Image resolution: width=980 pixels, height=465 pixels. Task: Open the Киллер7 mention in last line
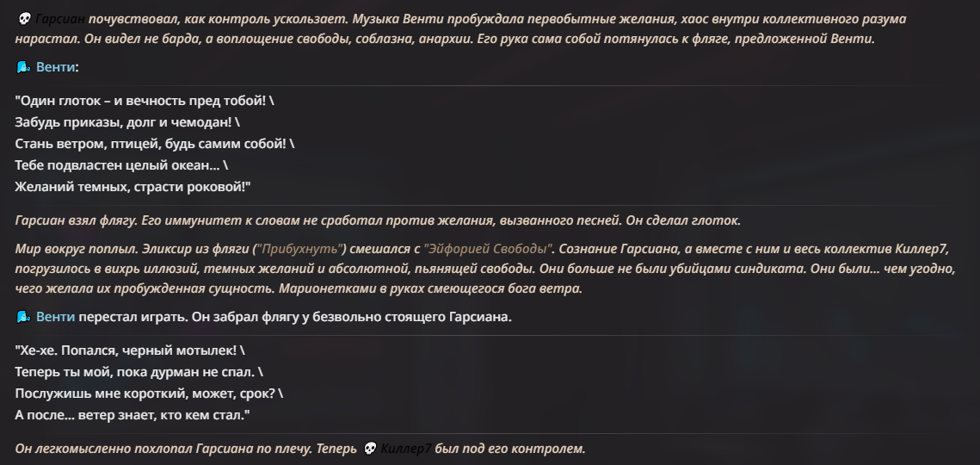[405, 449]
